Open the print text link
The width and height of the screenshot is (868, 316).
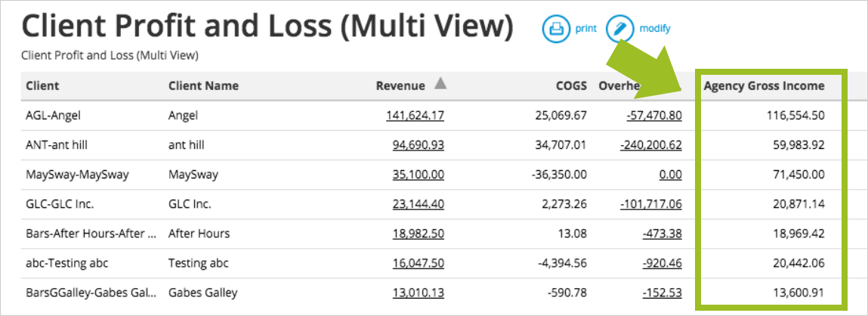(x=585, y=29)
